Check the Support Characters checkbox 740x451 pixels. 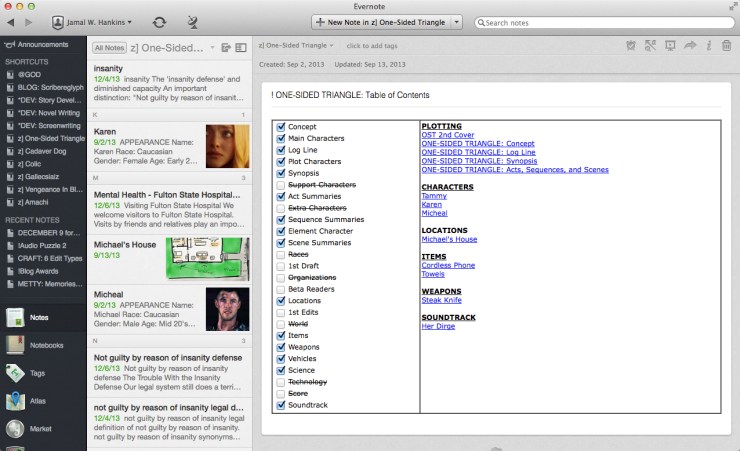[x=279, y=185]
